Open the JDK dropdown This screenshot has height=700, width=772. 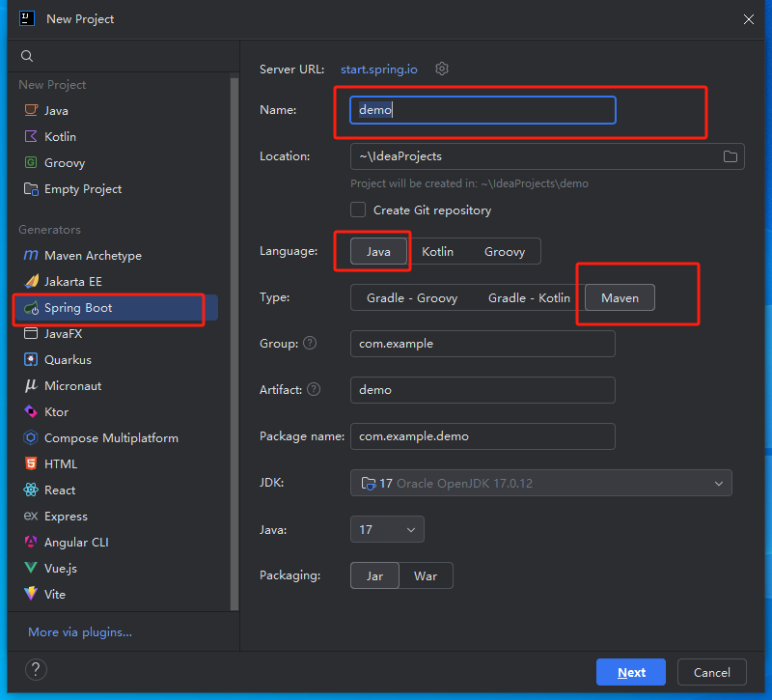tap(541, 484)
